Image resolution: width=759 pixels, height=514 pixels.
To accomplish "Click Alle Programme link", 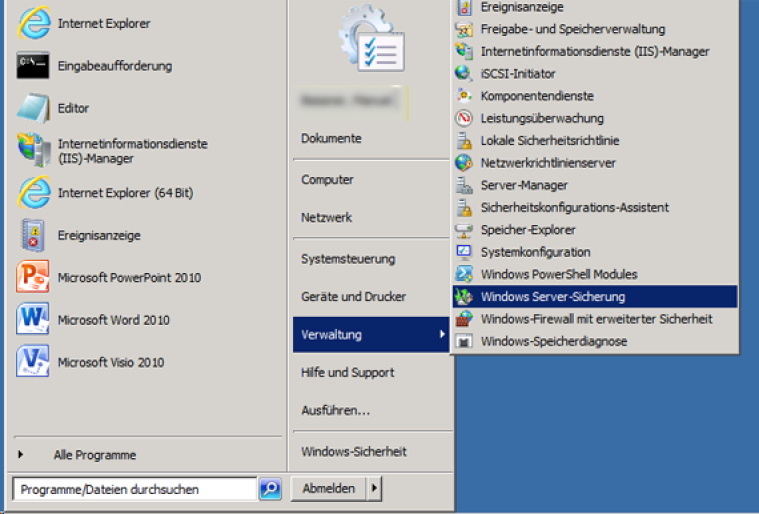I will click(95, 455).
